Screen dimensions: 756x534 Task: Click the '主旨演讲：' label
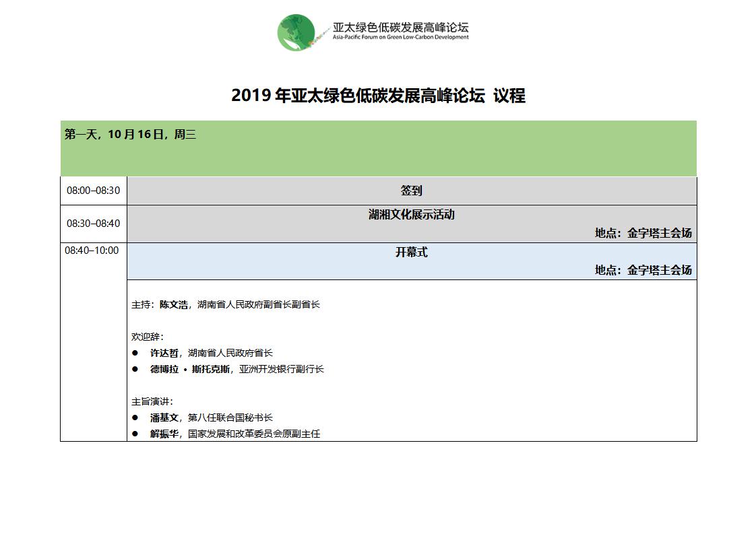point(152,401)
